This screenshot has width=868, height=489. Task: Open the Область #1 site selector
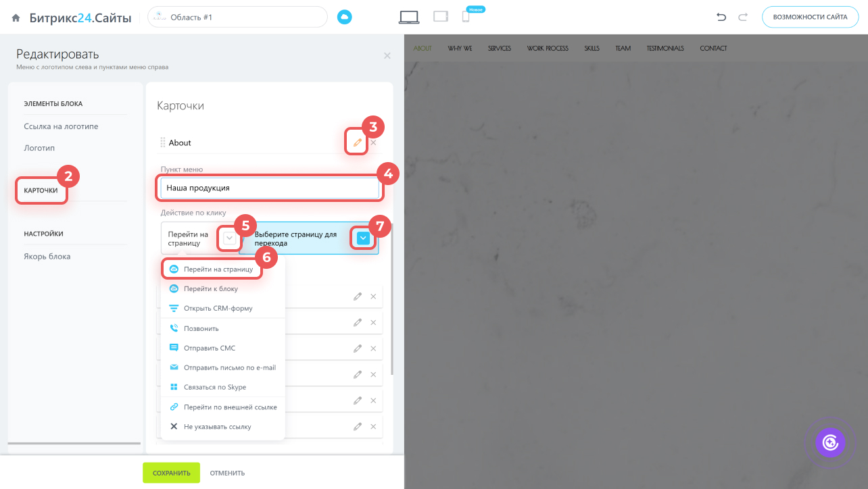click(237, 17)
